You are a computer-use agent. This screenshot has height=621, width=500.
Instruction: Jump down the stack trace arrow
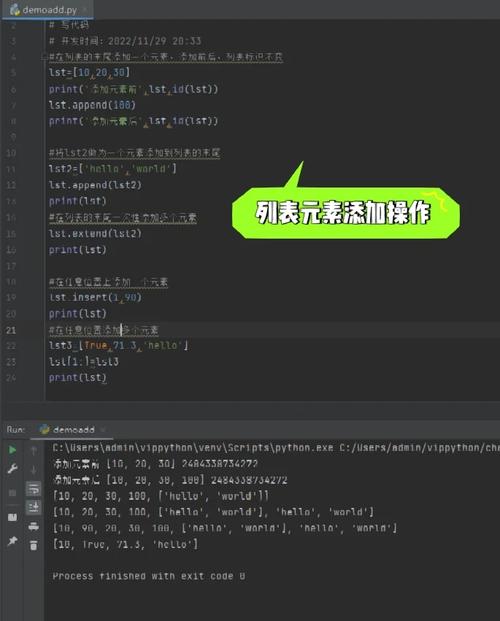34,470
